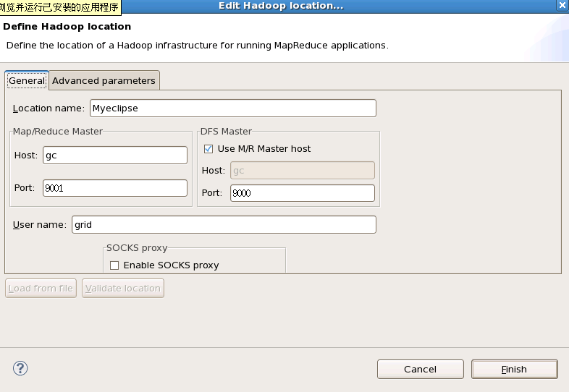The height and width of the screenshot is (392, 569).
Task: Open the Advanced parameters tab
Action: [x=104, y=81]
